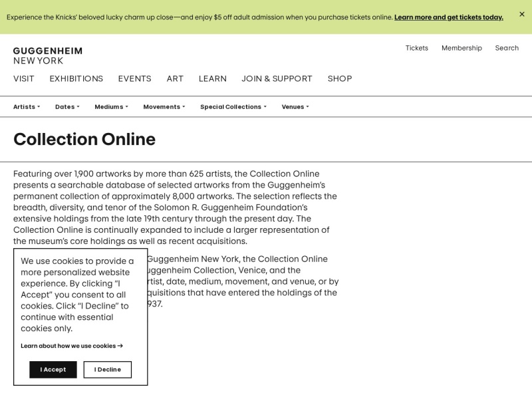Open the VISIT menu
Image resolution: width=532 pixels, height=399 pixels.
point(24,78)
